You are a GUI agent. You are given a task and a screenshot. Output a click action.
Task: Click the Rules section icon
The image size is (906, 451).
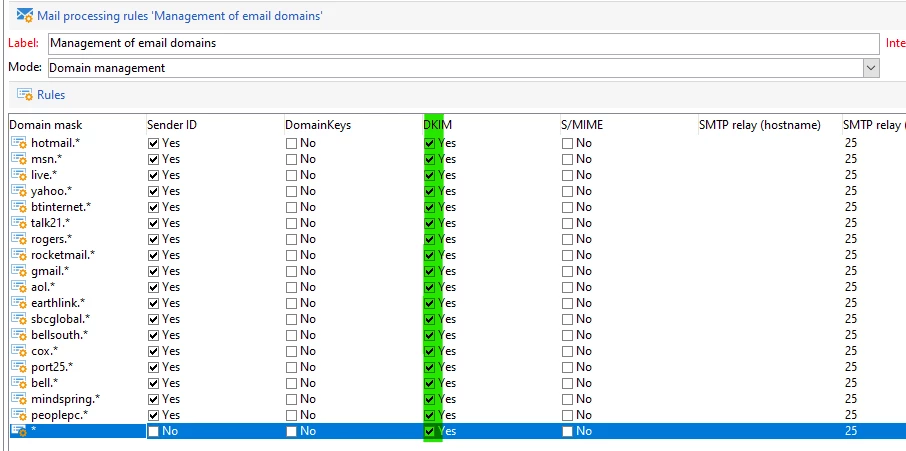pyautogui.click(x=25, y=95)
